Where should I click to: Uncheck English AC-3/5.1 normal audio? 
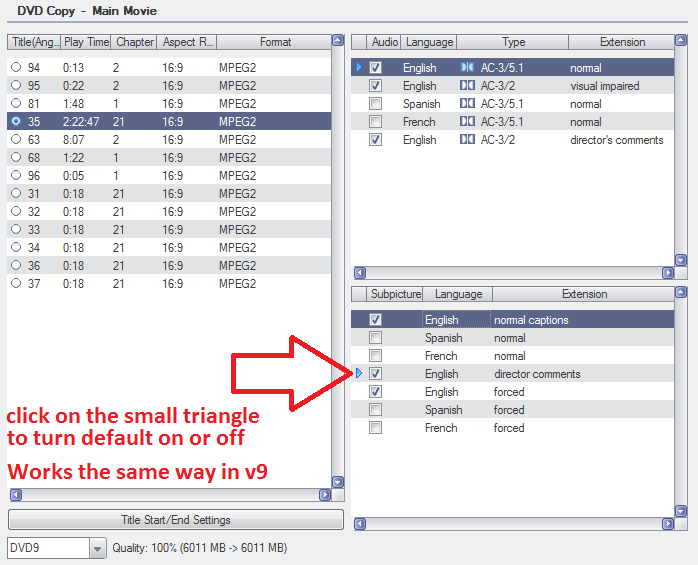tap(375, 68)
